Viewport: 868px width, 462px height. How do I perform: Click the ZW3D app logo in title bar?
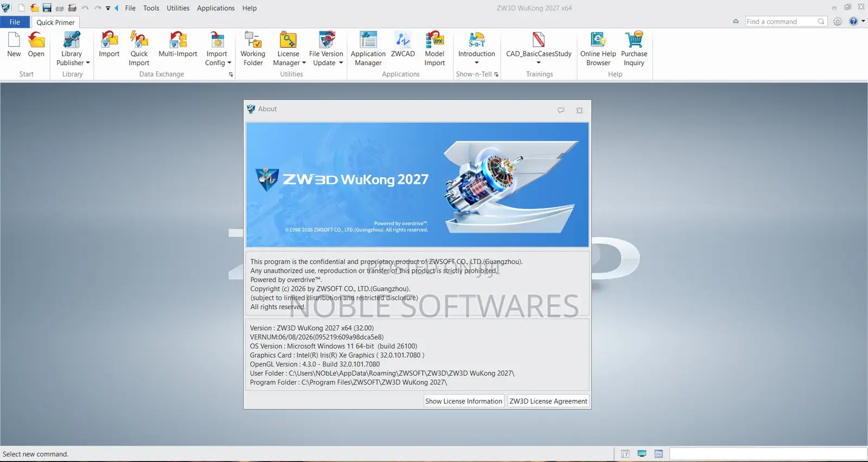click(x=6, y=8)
